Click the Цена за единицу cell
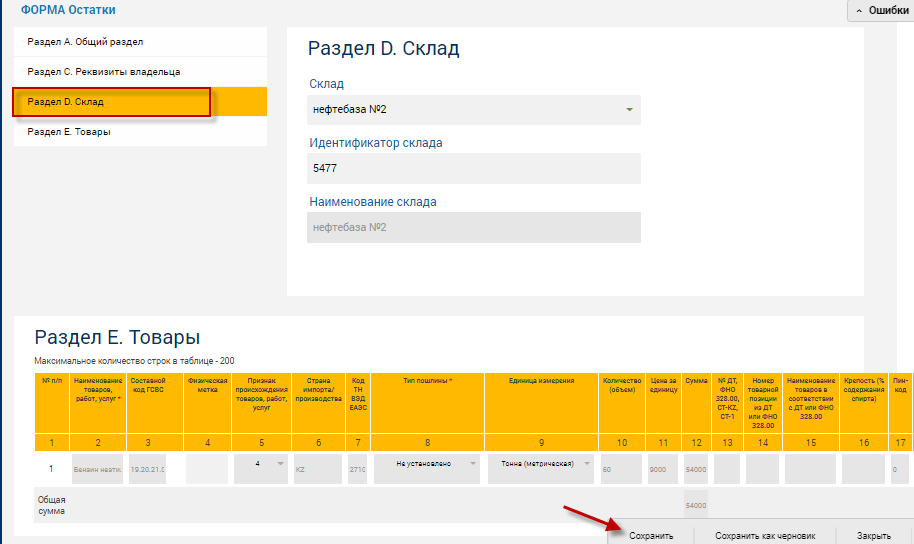 point(662,468)
